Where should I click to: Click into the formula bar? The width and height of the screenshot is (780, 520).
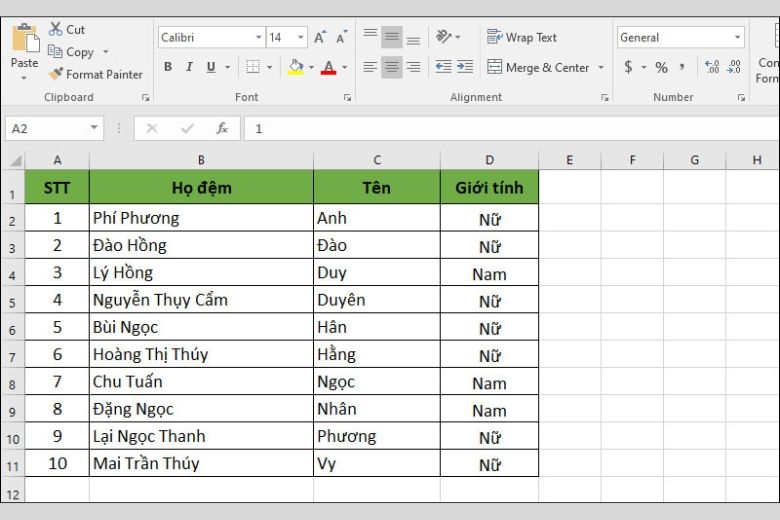point(512,128)
